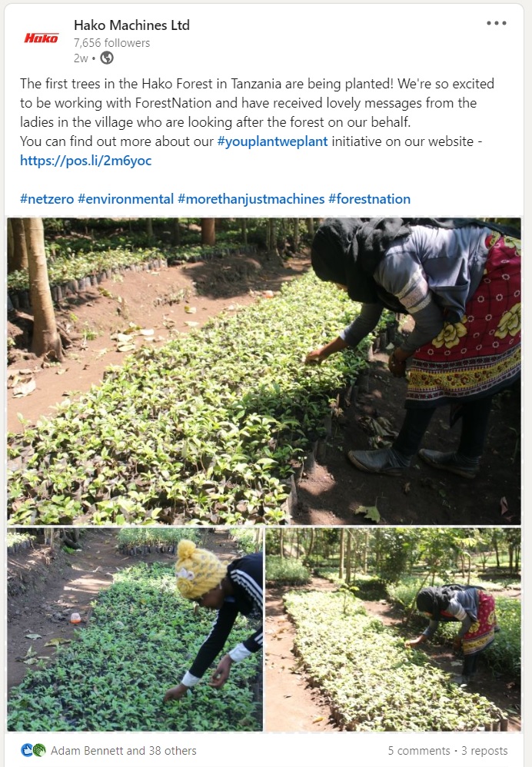The height and width of the screenshot is (767, 532).
Task: Open the #forestnation hashtag
Action: point(370,199)
